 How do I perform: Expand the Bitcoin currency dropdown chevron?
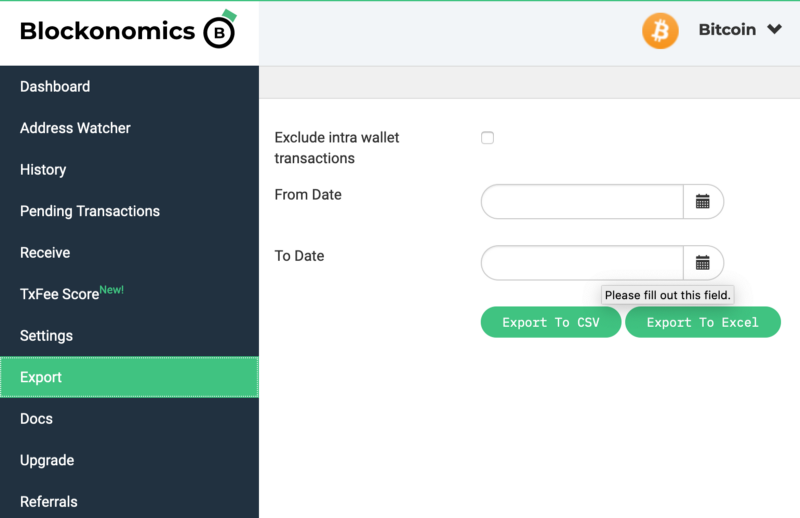(x=774, y=29)
